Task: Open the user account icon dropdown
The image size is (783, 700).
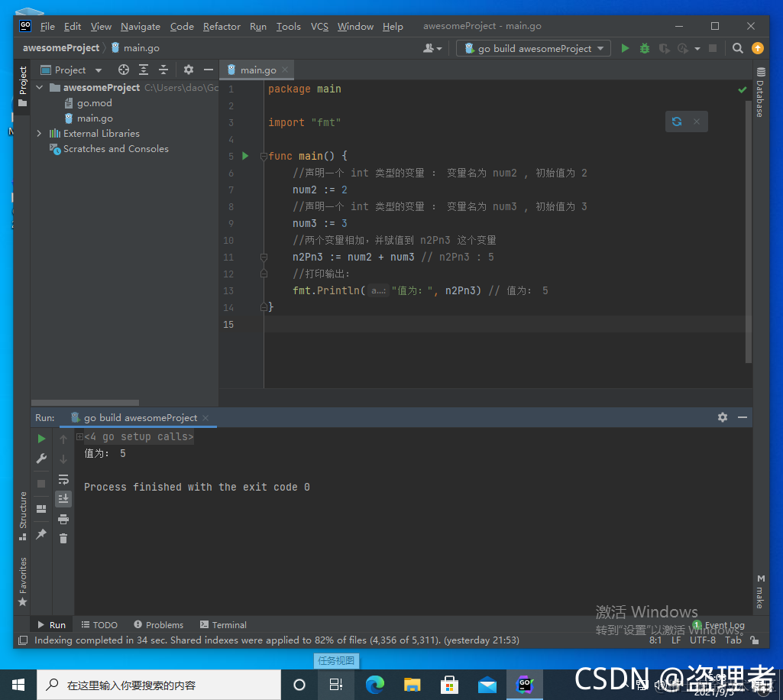Action: [x=432, y=48]
